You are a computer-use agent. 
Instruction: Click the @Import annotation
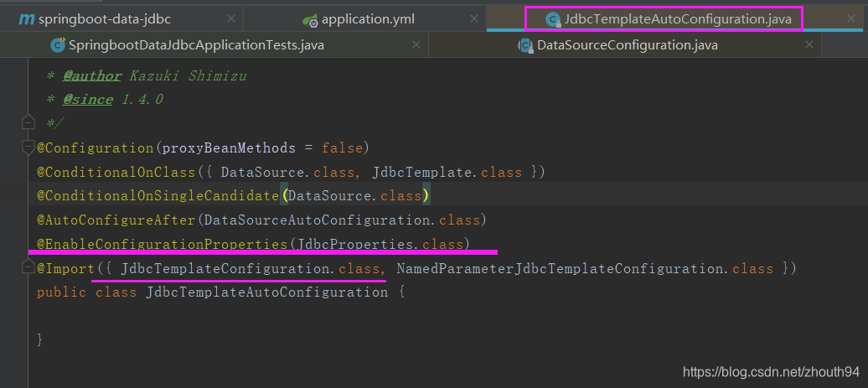66,269
